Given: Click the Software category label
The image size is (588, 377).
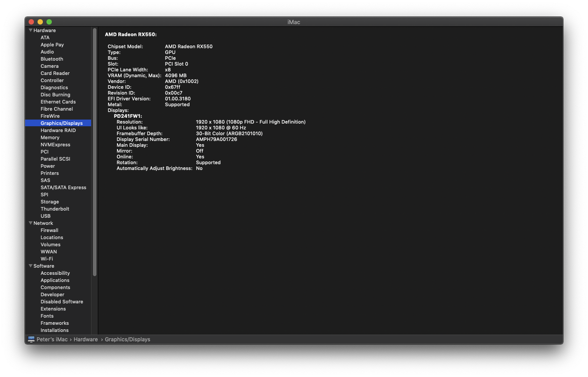Looking at the screenshot, I should (44, 266).
